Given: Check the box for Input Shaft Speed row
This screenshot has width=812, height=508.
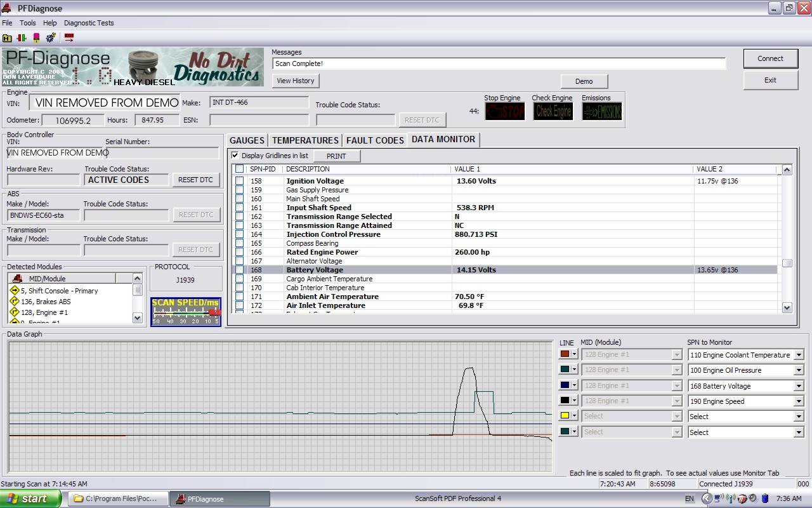Looking at the screenshot, I should coord(240,208).
